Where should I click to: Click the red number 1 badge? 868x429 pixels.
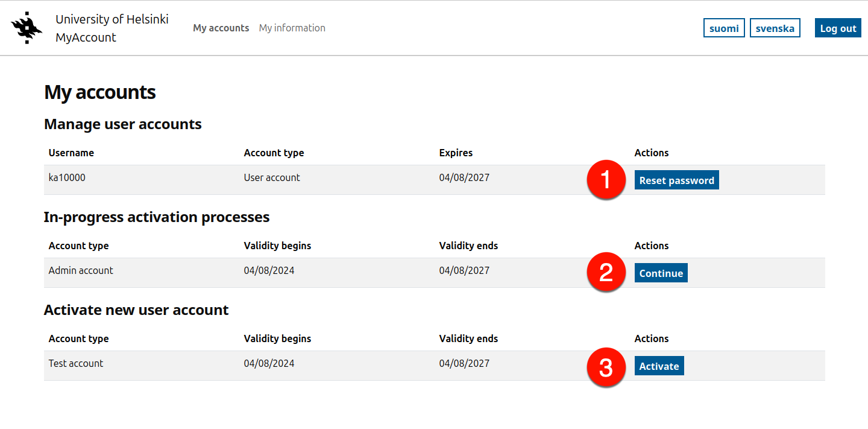tap(606, 180)
